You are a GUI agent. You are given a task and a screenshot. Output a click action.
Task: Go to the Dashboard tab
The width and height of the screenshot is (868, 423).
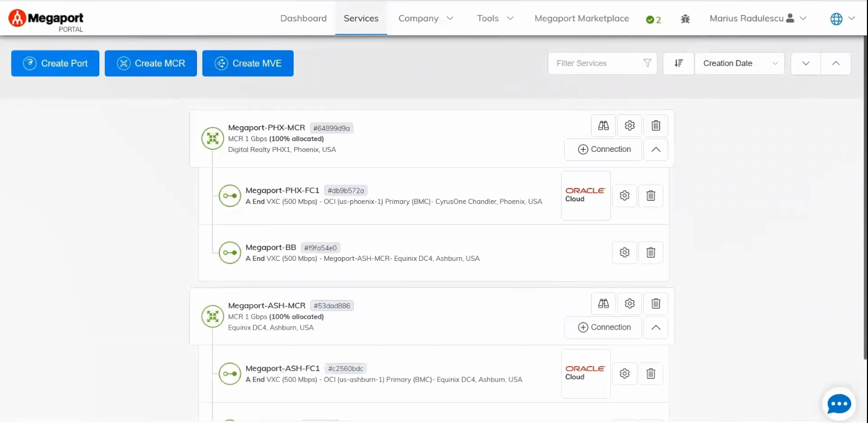pos(303,18)
